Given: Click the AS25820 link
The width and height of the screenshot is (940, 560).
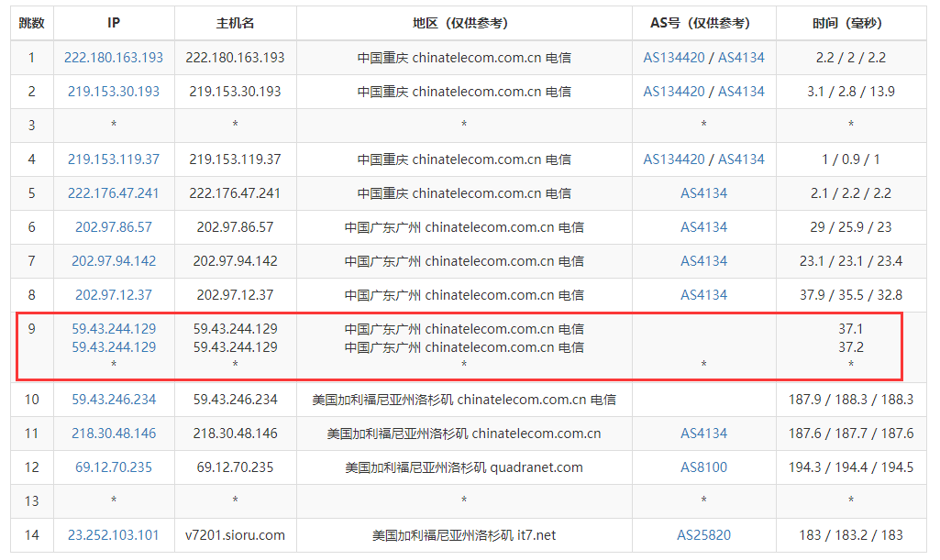Looking at the screenshot, I should coord(703,535).
